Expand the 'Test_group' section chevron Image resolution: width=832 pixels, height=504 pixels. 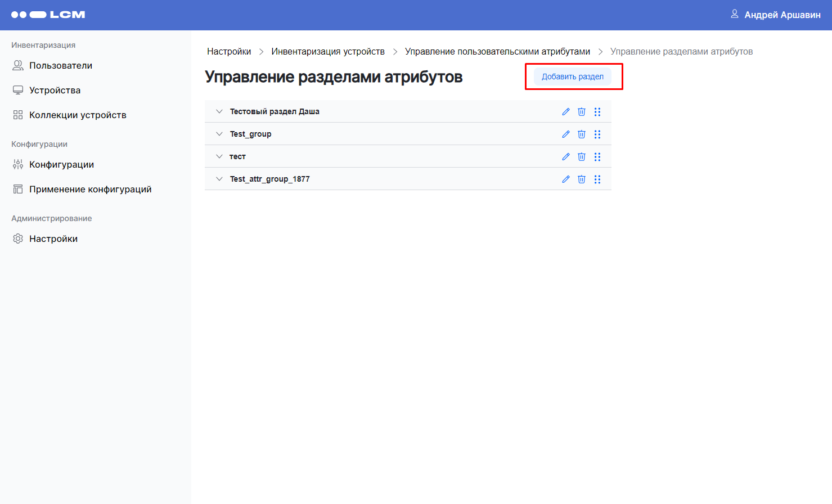pos(219,134)
